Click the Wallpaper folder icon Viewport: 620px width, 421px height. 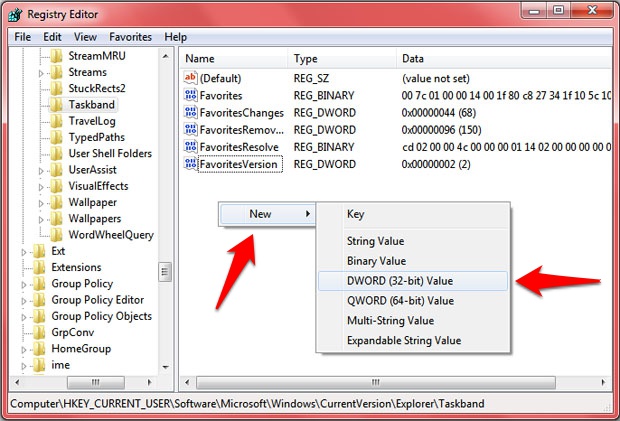click(x=57, y=202)
